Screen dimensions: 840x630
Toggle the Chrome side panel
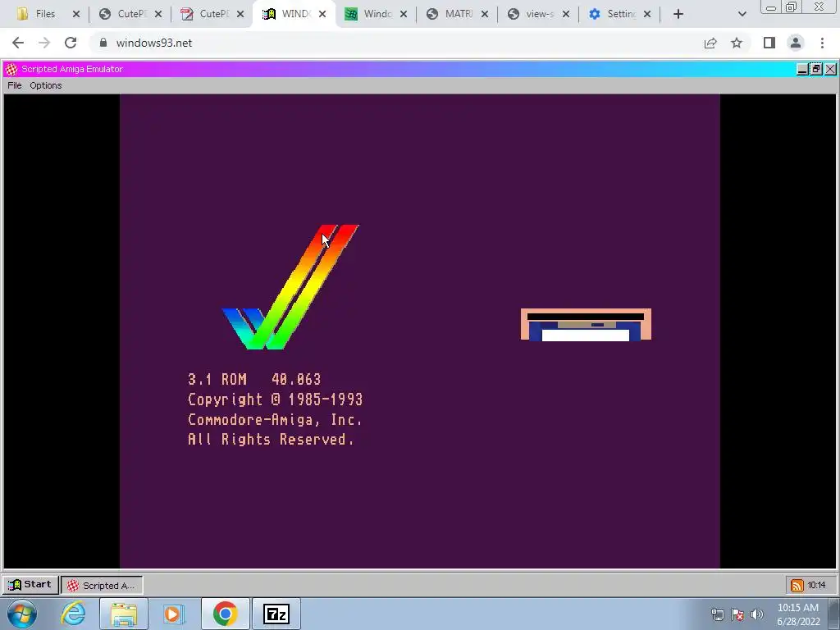769,43
